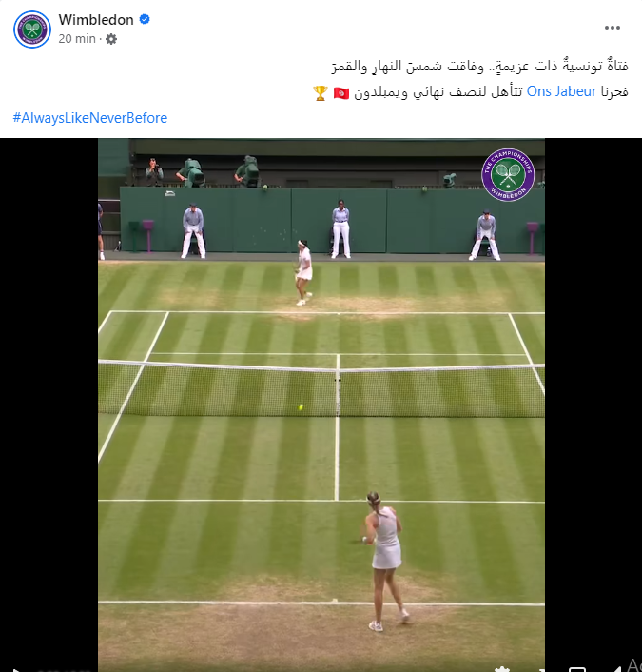Click the blue verified badge beside Wimbledon
642x672 pixels.
pos(145,19)
